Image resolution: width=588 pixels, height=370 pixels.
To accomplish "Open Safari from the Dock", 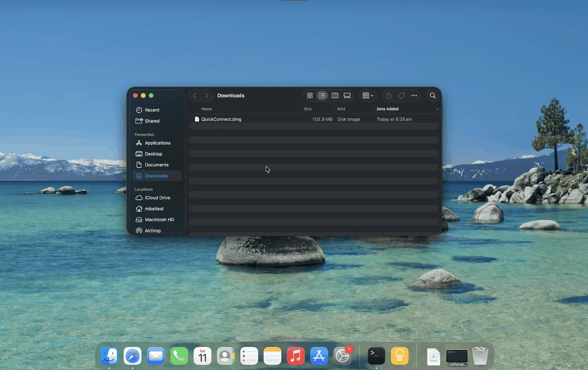I will click(x=132, y=356).
